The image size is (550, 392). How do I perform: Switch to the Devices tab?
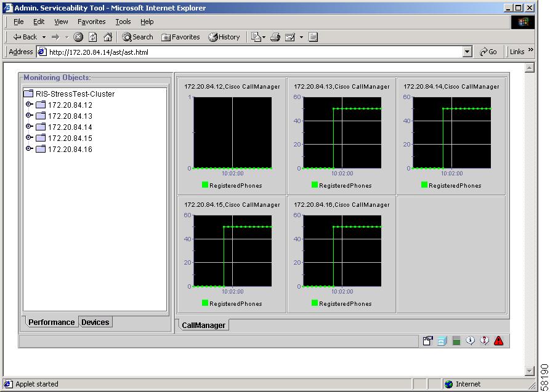95,322
